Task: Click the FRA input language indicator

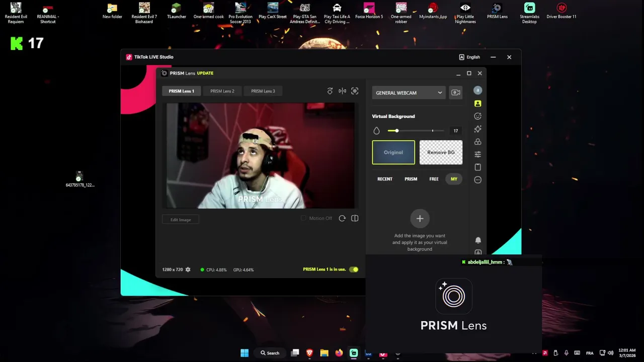Action: tap(590, 353)
